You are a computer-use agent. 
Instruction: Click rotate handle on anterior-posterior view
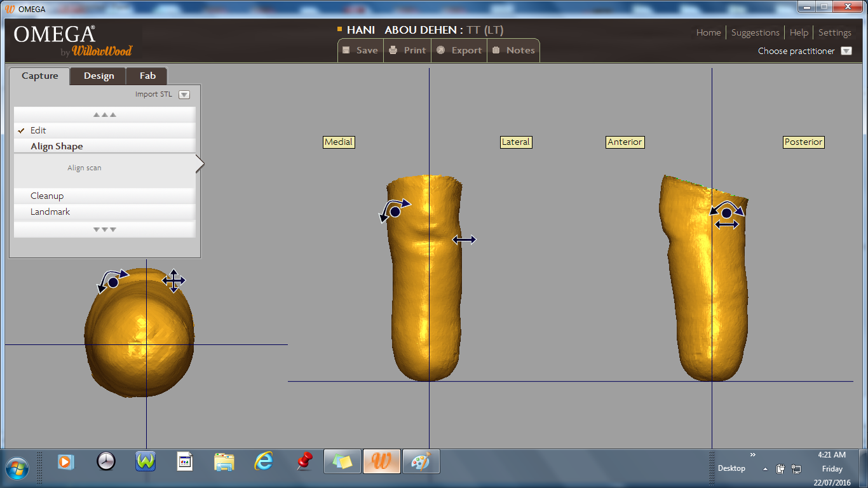[x=726, y=212]
